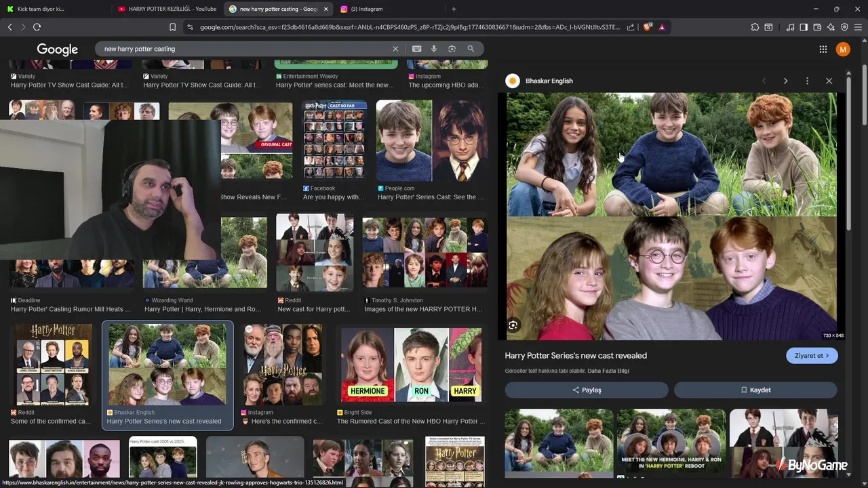This screenshot has height=488, width=868.
Task: Bookmark this page via bookmark icon
Action: click(172, 27)
